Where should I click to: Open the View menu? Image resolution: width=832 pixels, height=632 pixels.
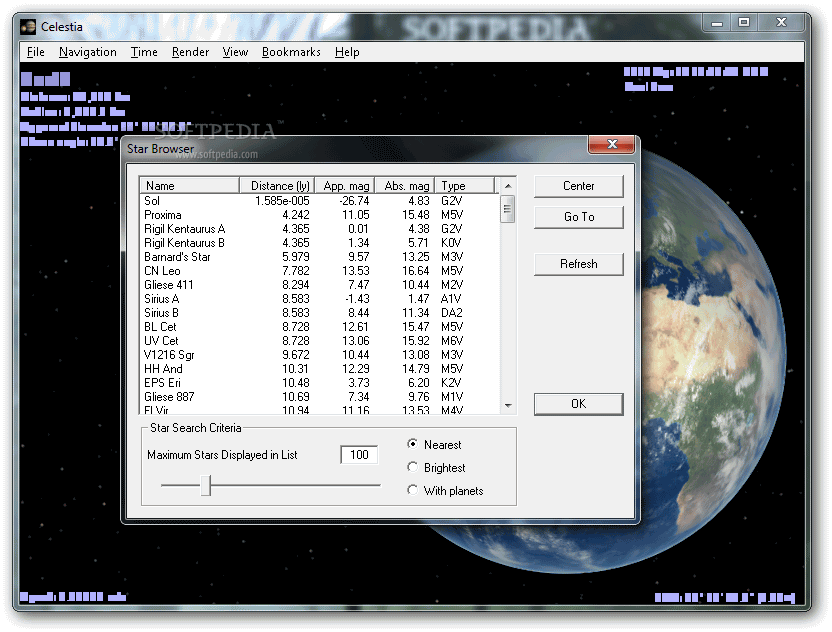pos(235,52)
